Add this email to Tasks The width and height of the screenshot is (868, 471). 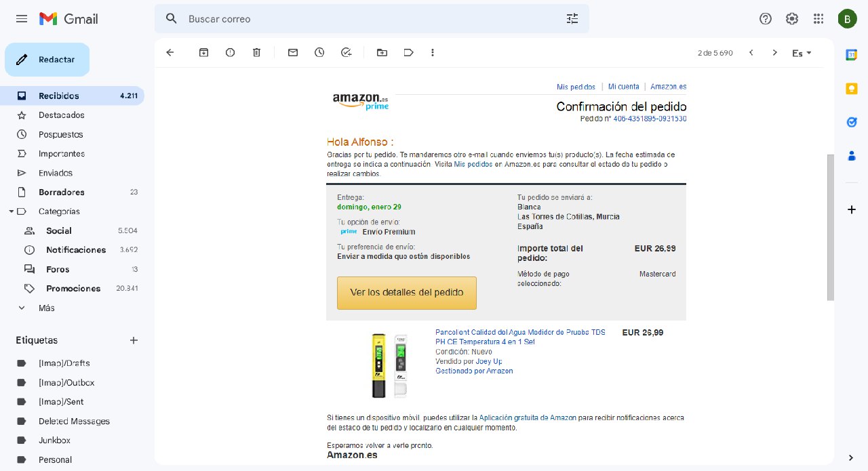coord(346,52)
